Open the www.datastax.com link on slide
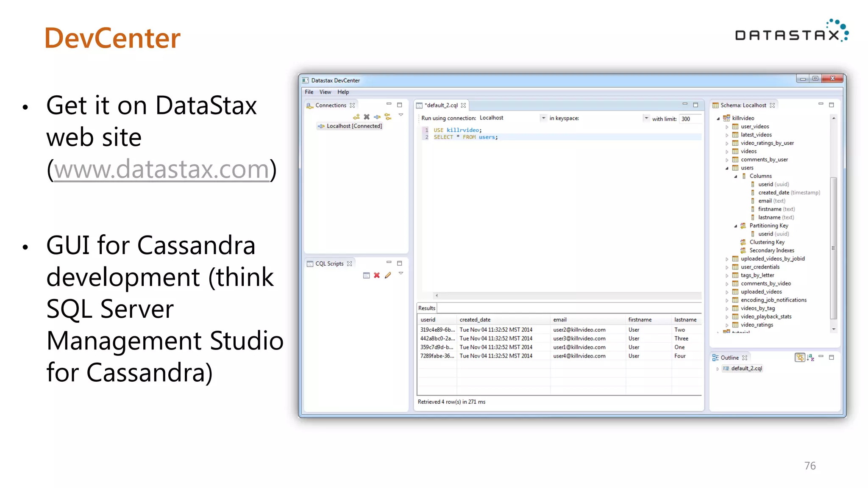Viewport: 868px width, 488px height. coord(162,169)
